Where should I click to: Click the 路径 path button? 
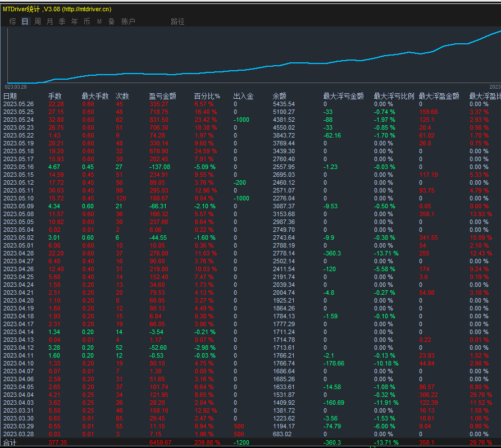coord(177,21)
